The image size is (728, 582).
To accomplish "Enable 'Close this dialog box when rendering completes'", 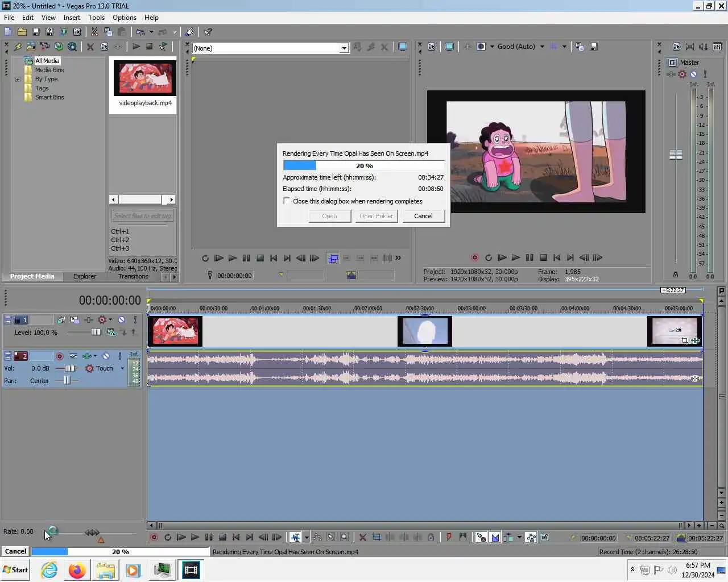I will pos(287,201).
